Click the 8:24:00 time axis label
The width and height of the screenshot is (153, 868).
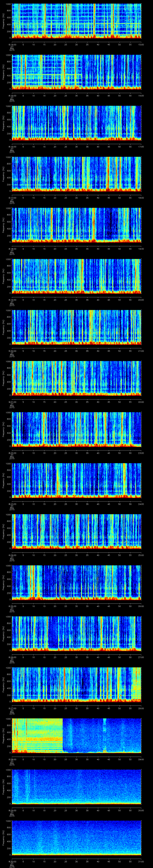(x=12, y=555)
